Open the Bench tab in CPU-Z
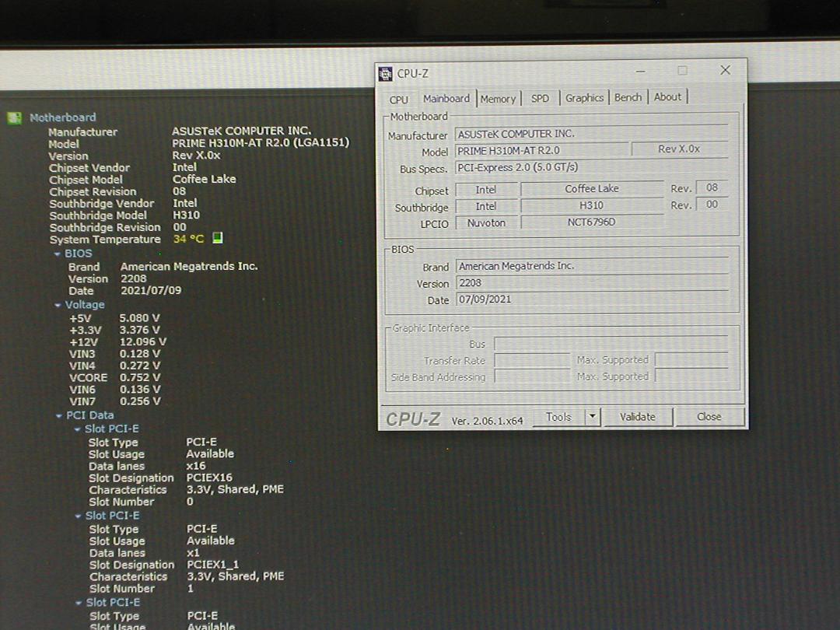Screen dimensions: 840x630 628,97
